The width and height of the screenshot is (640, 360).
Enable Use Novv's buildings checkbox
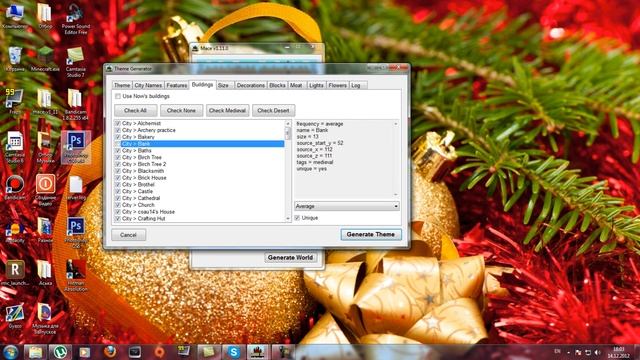click(x=118, y=96)
